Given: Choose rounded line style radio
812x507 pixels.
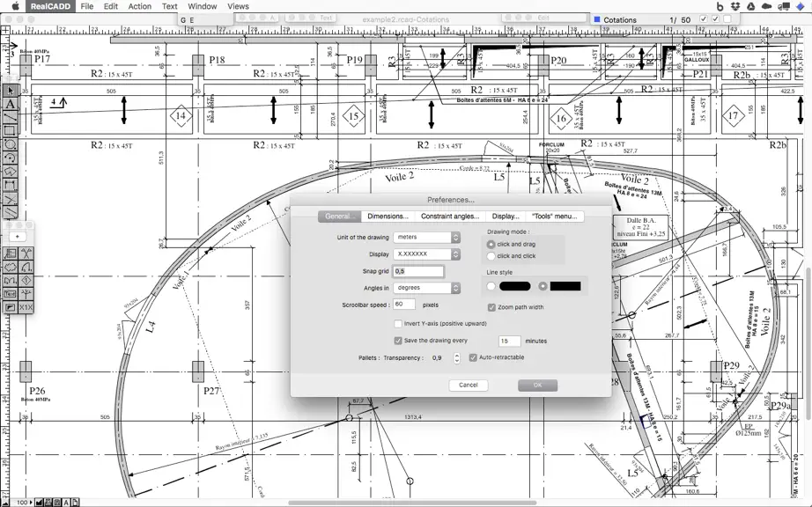Looking at the screenshot, I should (491, 286).
